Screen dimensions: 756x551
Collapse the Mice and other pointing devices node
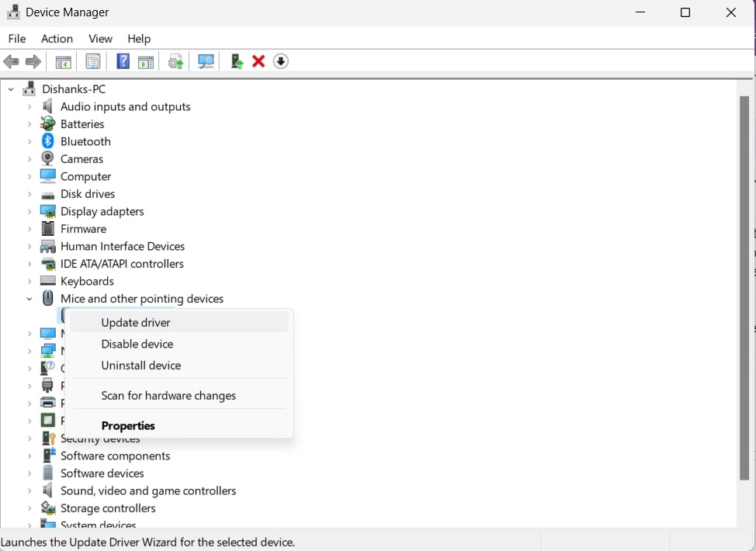coord(29,298)
